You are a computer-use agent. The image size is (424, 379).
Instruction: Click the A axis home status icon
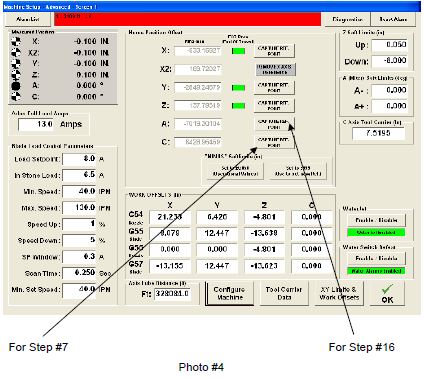coord(16,86)
